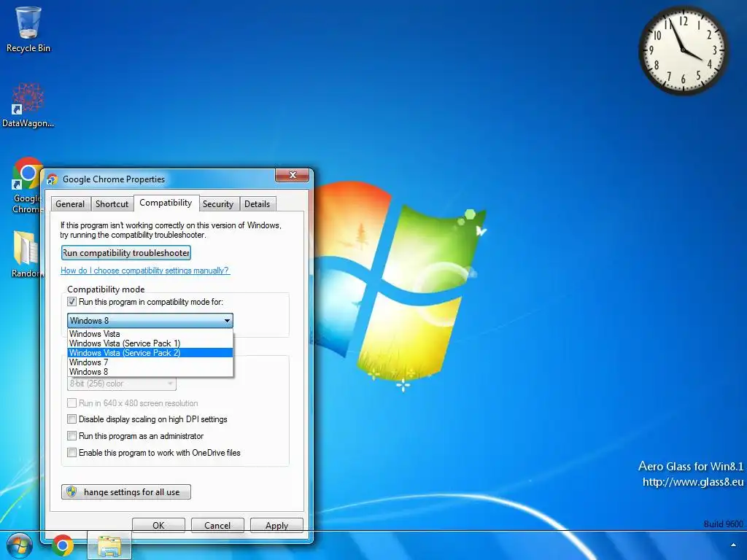Enable Disable display scaling on high DPI

[71, 419]
